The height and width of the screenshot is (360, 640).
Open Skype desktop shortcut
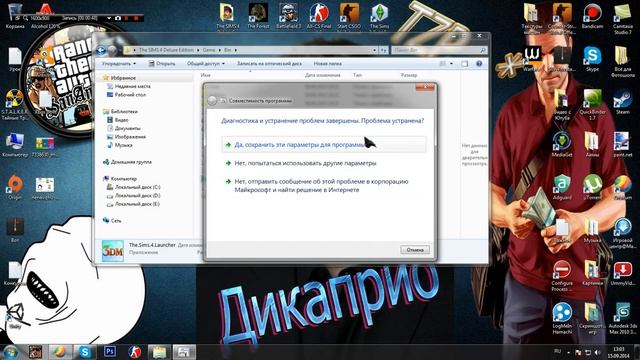[x=592, y=59]
